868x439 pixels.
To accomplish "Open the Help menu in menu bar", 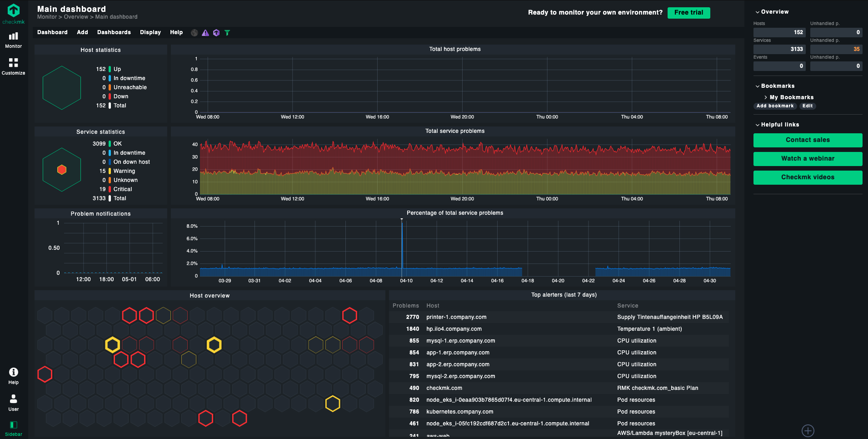I will pyautogui.click(x=176, y=32).
